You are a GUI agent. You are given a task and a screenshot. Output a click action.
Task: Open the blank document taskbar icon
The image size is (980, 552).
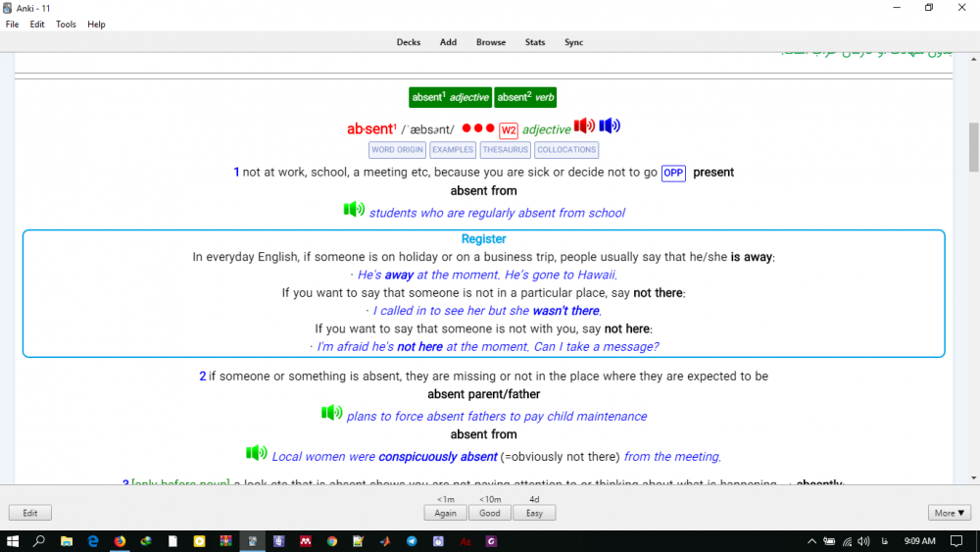click(x=172, y=541)
